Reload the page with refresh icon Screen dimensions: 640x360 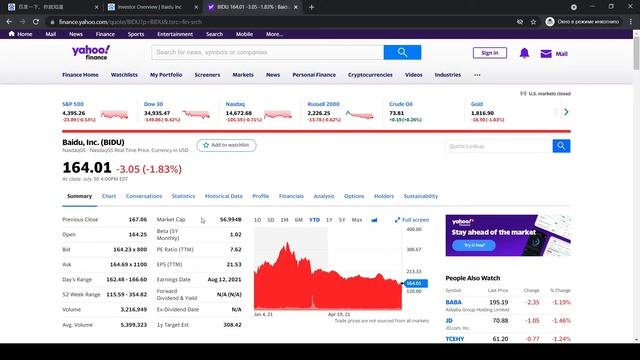click(36, 22)
